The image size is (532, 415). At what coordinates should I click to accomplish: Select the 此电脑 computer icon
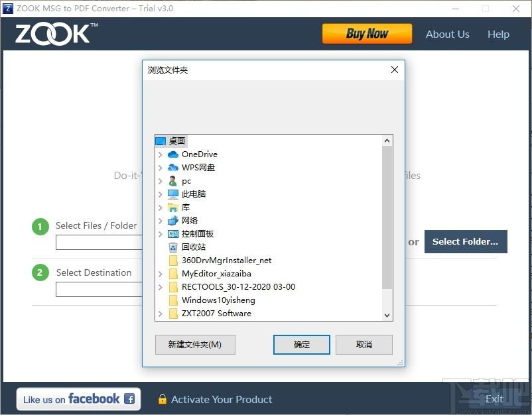pos(173,194)
